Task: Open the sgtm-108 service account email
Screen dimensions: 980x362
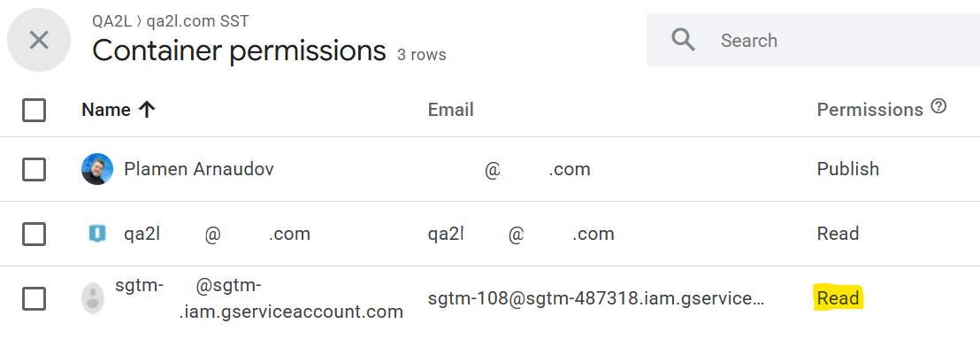Action: pyautogui.click(x=594, y=298)
